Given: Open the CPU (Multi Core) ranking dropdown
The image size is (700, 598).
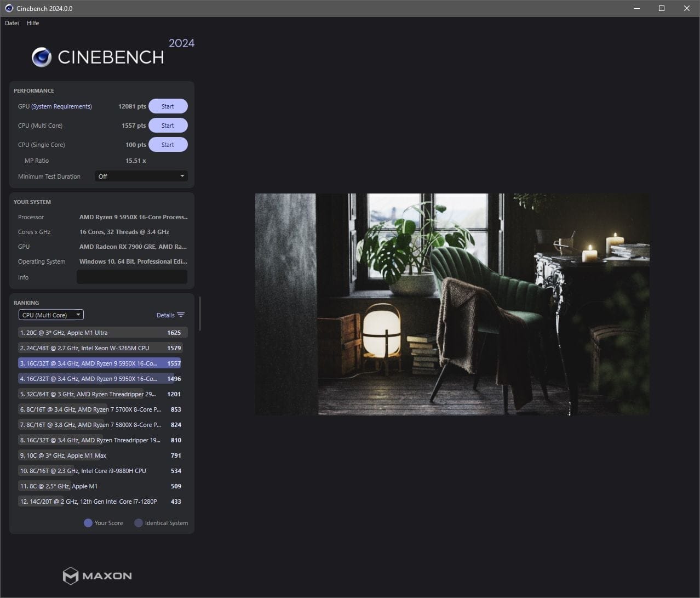Looking at the screenshot, I should click(x=51, y=315).
